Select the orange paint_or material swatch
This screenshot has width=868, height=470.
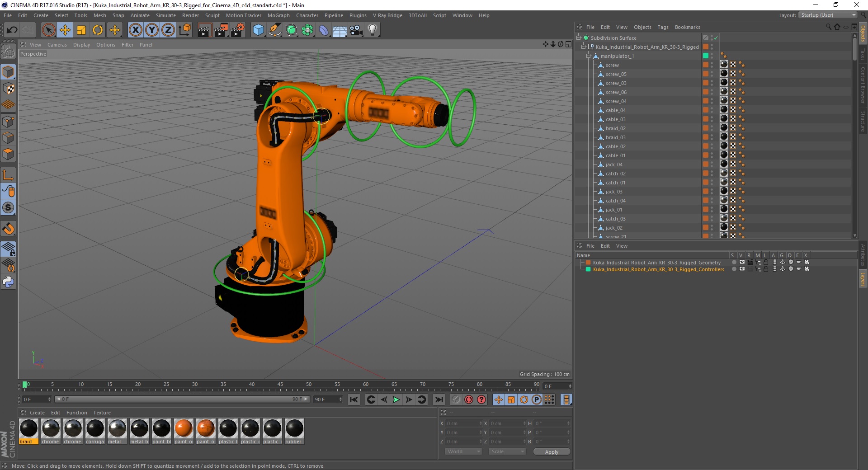(184, 432)
